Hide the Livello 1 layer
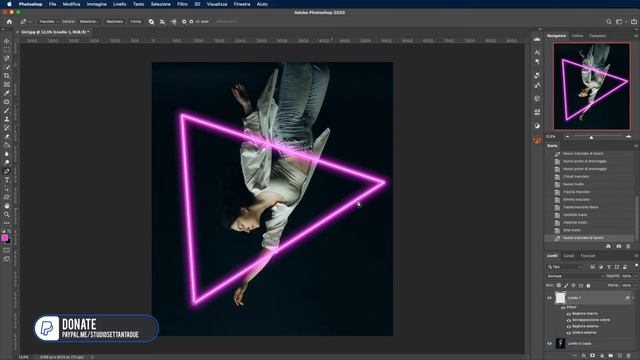The image size is (640, 360). (x=549, y=298)
